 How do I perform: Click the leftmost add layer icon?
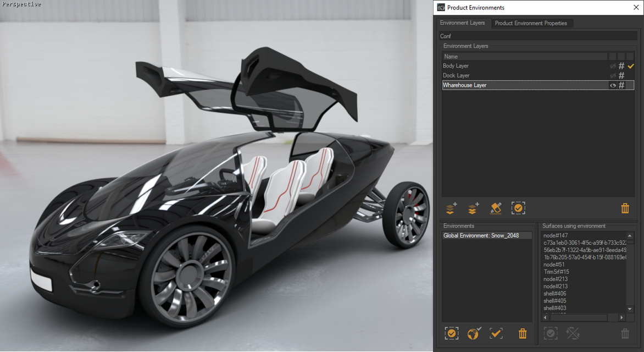[451, 208]
